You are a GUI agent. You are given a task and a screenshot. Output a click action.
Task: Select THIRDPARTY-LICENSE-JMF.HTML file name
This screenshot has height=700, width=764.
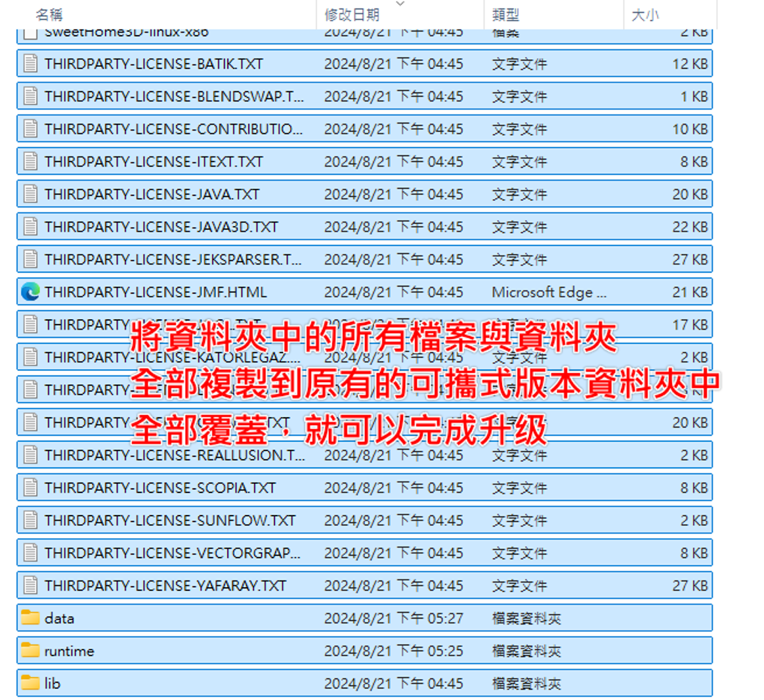[156, 292]
